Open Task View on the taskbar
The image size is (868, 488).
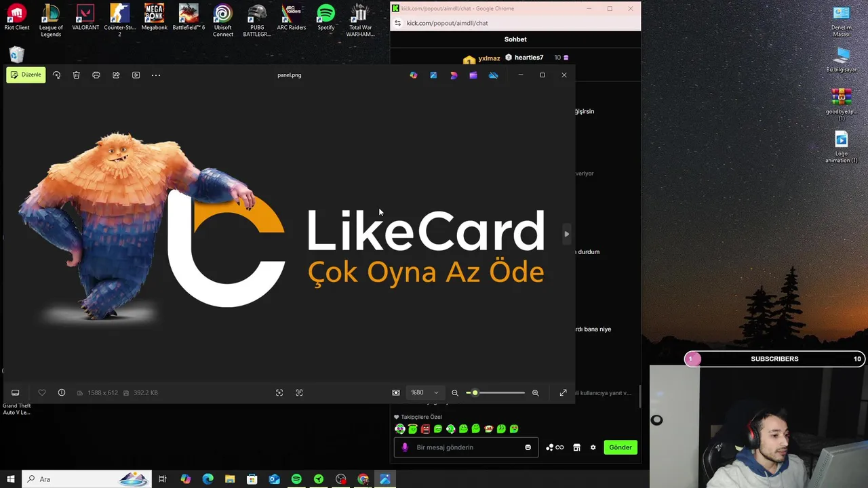(x=163, y=479)
